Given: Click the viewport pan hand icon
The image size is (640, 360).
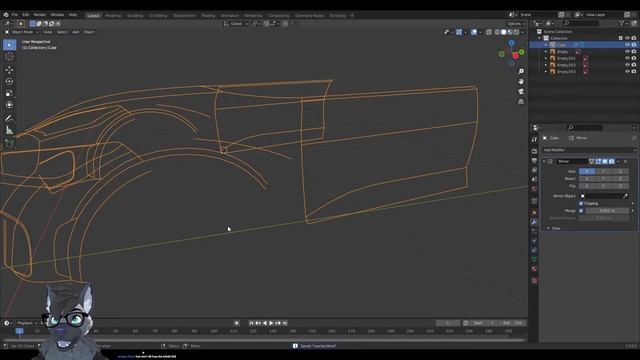Looking at the screenshot, I should click(x=521, y=82).
